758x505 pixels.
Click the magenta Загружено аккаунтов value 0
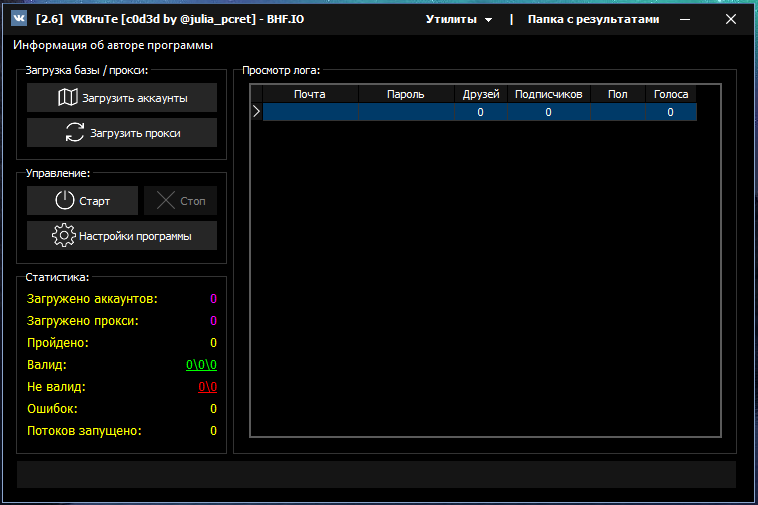coord(213,299)
